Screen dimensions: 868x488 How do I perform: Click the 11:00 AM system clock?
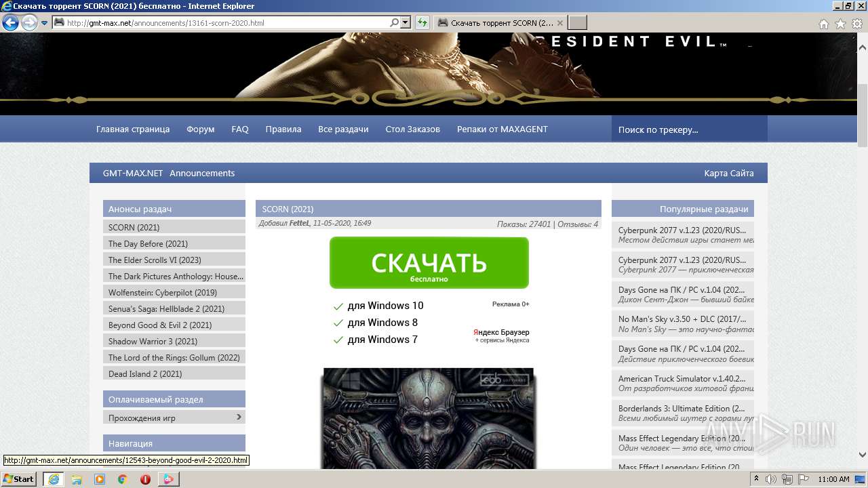pos(833,479)
